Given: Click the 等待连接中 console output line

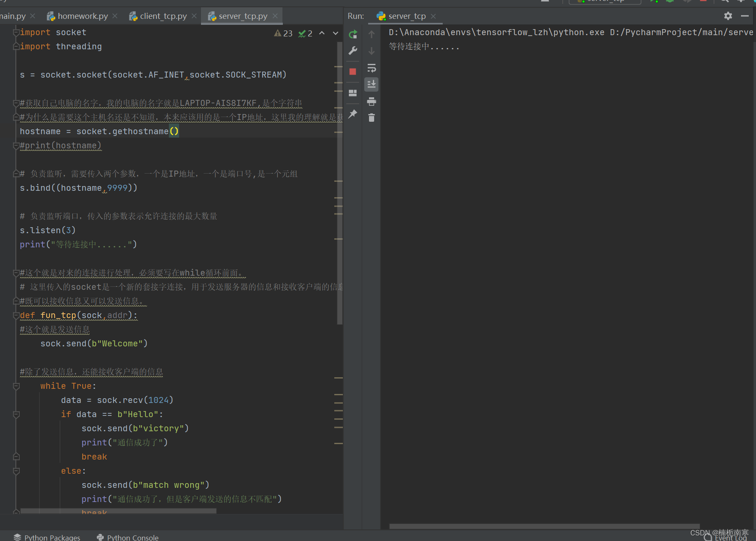Looking at the screenshot, I should (x=424, y=46).
